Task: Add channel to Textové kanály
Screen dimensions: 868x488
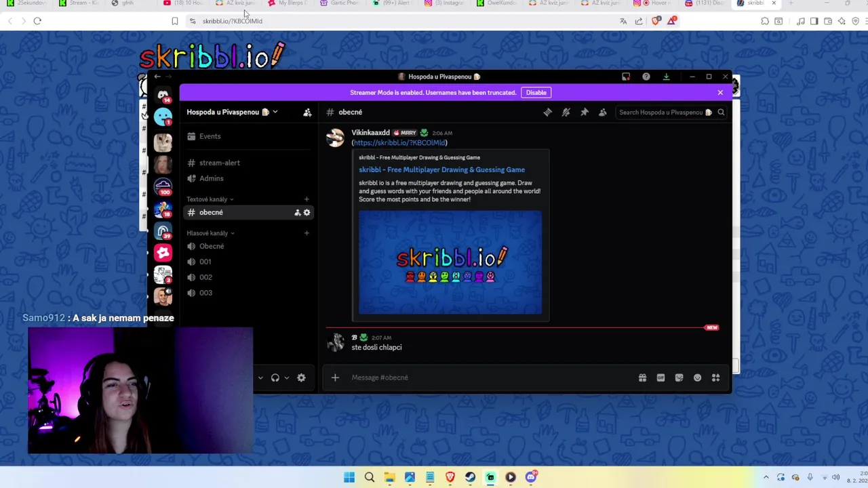Action: coord(307,199)
